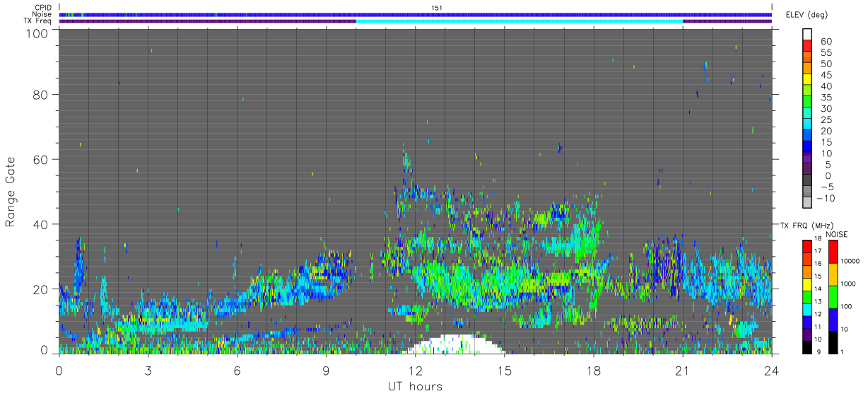Click the 24 tick on UT hours axis
The width and height of the screenshot is (868, 401).
click(x=772, y=370)
